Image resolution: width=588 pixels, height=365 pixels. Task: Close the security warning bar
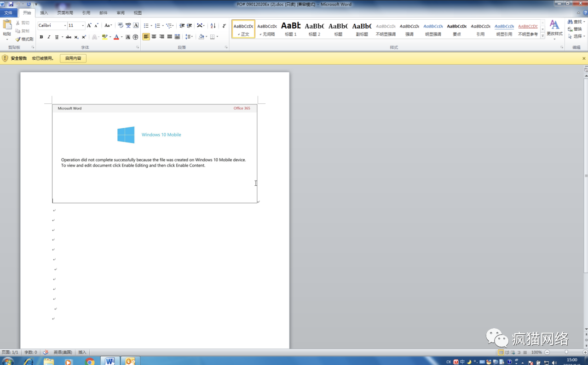click(584, 58)
